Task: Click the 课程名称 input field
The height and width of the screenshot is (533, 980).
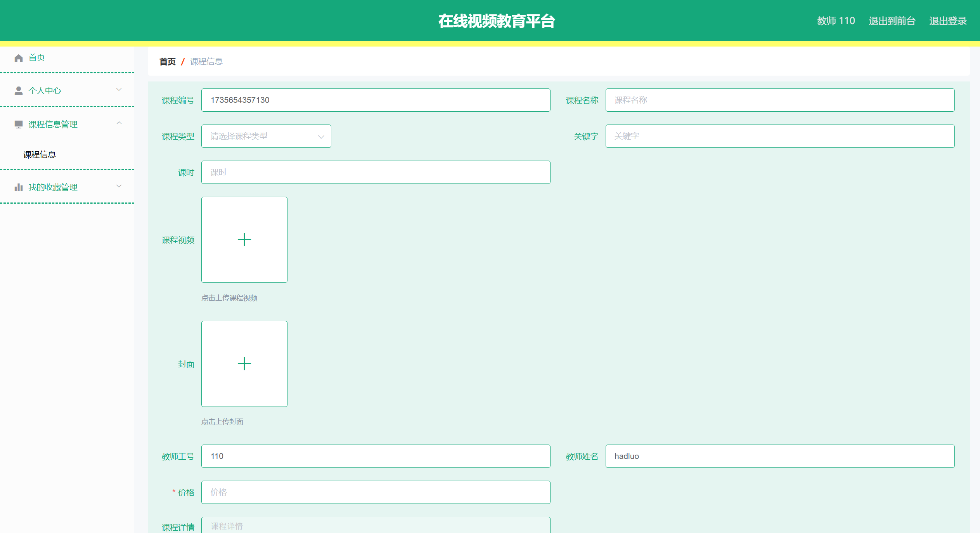Action: pos(779,100)
